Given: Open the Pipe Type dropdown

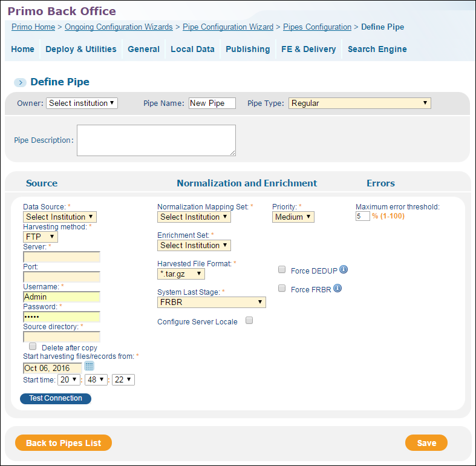Looking at the screenshot, I should point(359,103).
